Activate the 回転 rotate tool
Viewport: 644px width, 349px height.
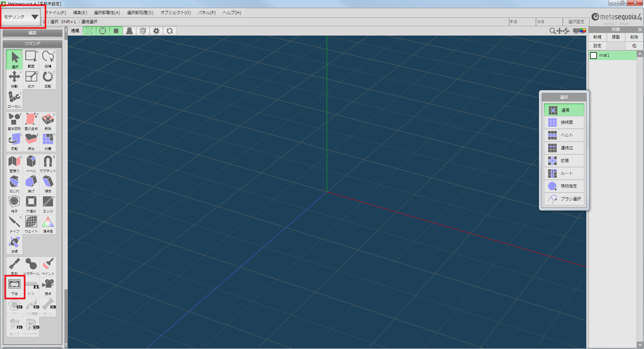(48, 80)
